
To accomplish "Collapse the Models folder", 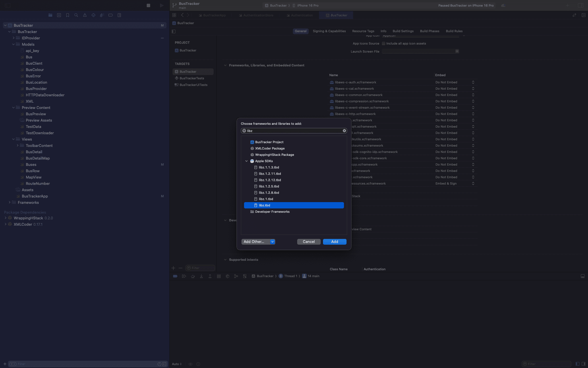I will [x=13, y=44].
